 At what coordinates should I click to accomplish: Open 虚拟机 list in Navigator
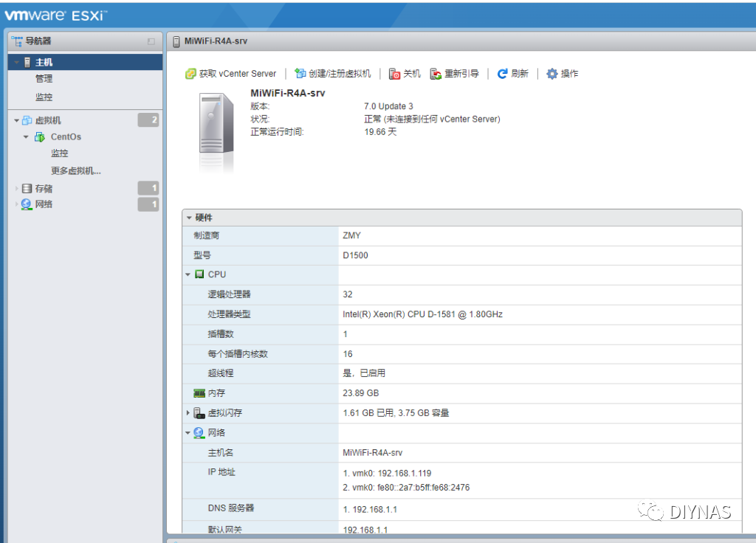coord(48,120)
